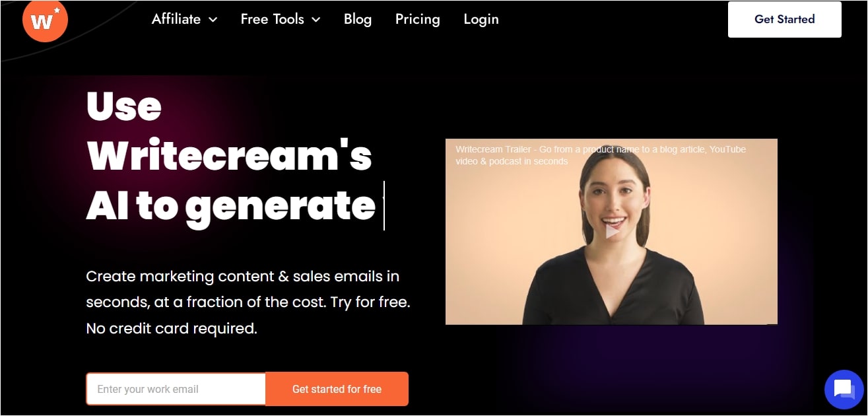Image resolution: width=868 pixels, height=416 pixels.
Task: Open the Affiliate menu label
Action: pos(176,19)
